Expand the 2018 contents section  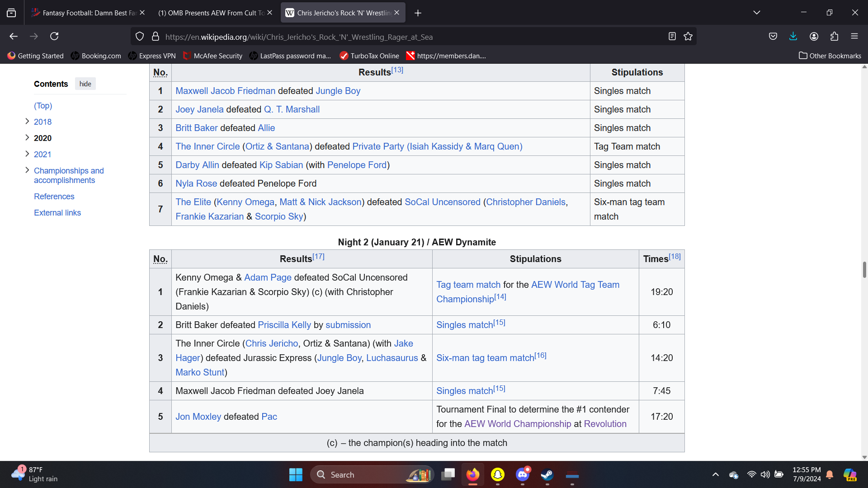[x=27, y=121]
